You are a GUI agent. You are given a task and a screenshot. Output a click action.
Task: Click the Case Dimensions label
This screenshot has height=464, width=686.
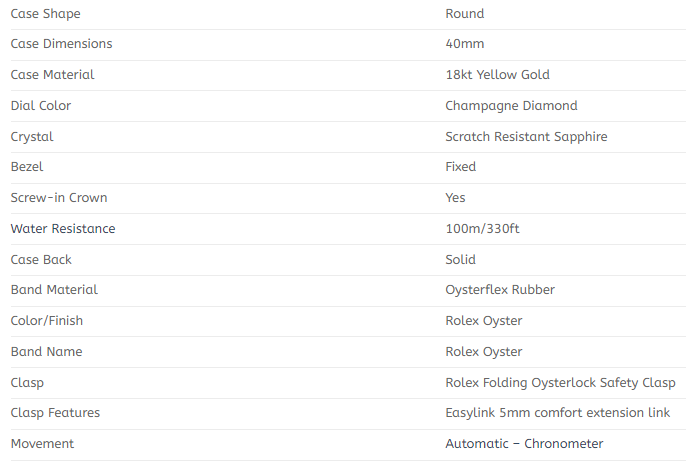pyautogui.click(x=61, y=44)
